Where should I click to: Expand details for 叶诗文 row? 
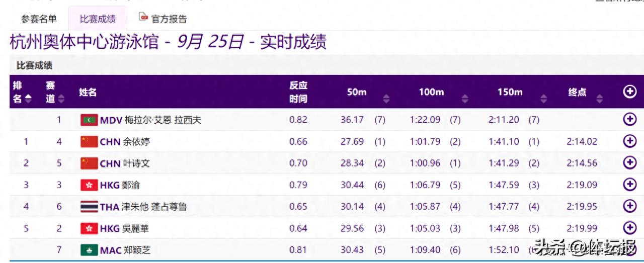coord(629,162)
